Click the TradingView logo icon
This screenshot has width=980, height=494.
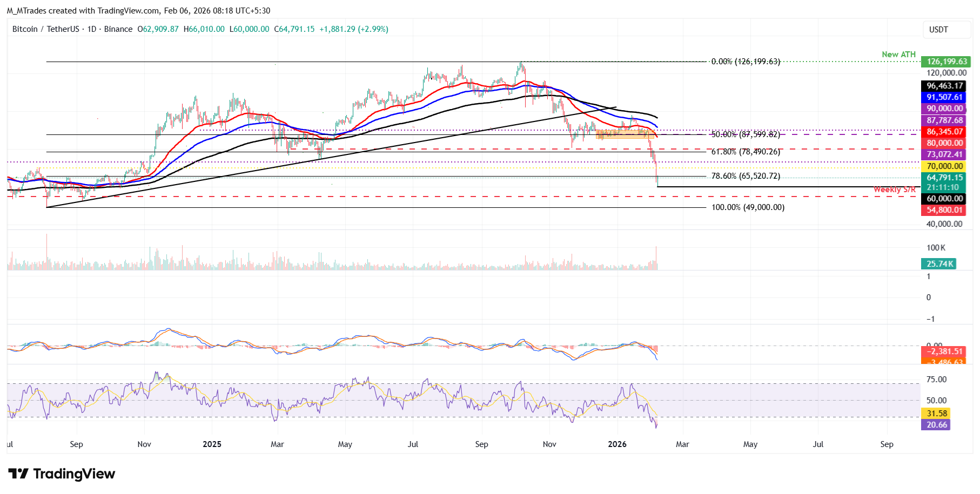(18, 473)
